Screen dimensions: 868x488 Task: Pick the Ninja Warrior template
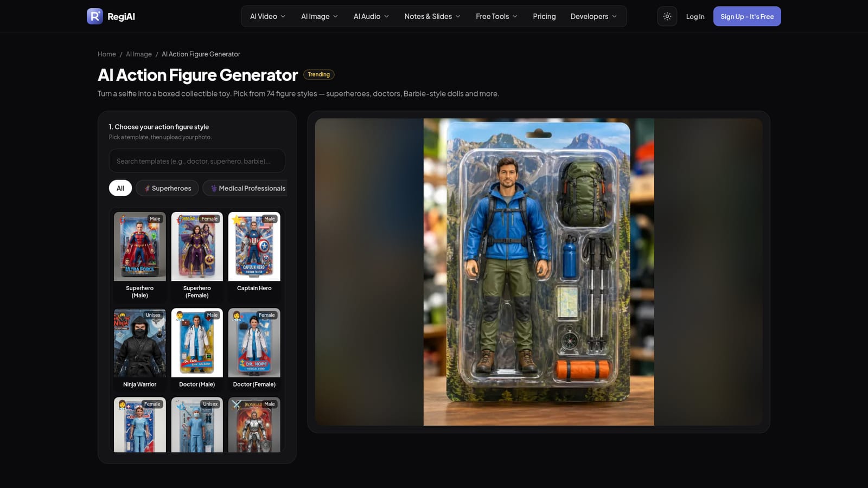140,349
